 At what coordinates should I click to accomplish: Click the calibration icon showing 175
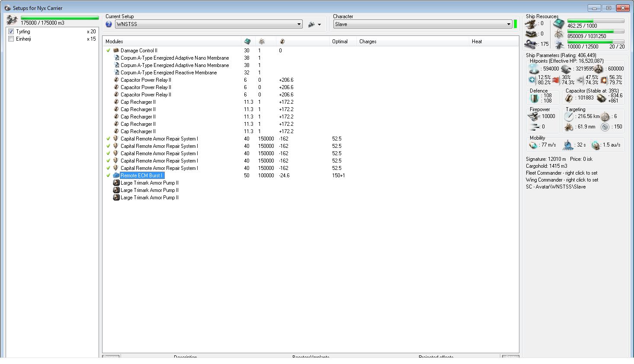531,44
